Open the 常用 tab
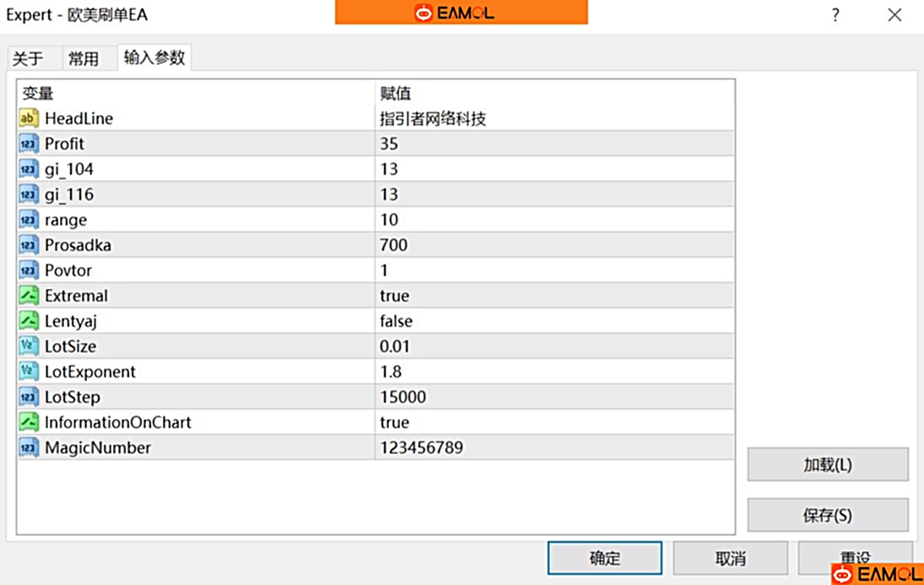Viewport: 924px width, 585px height. click(x=84, y=58)
